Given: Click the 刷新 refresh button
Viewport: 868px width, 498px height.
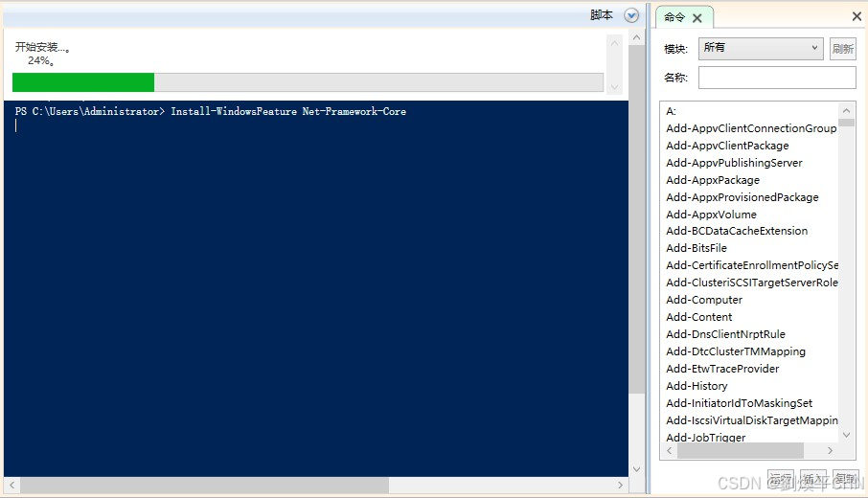Looking at the screenshot, I should 842,49.
